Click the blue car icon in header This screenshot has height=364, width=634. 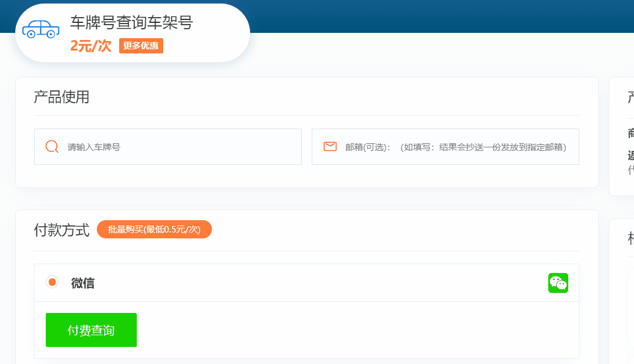click(41, 29)
